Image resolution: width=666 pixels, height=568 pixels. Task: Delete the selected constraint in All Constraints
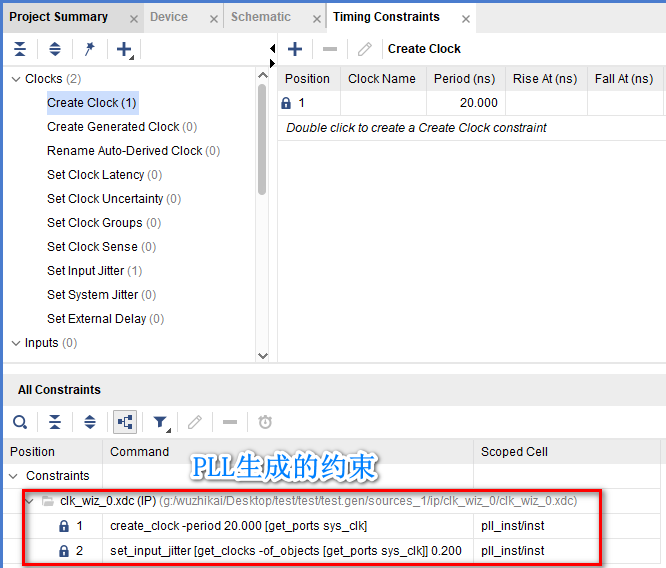point(230,422)
